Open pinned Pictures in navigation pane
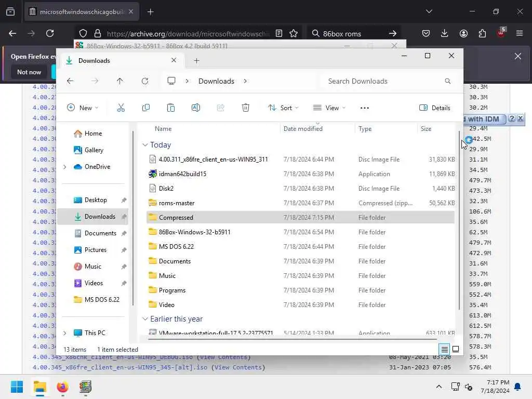The height and width of the screenshot is (399, 532). (x=95, y=250)
